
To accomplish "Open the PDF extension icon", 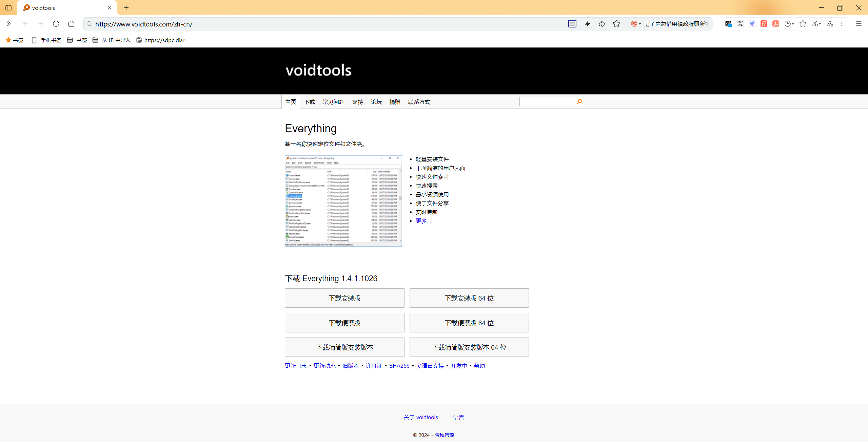I will pyautogui.click(x=776, y=24).
